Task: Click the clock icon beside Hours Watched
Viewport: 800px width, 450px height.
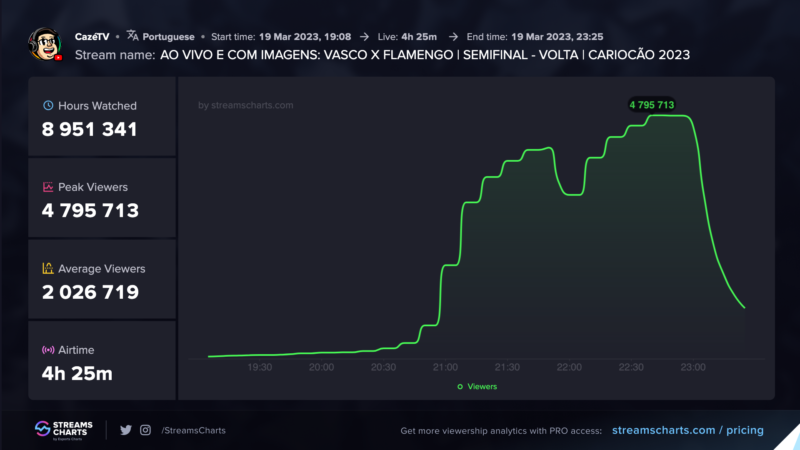Action: click(x=47, y=105)
